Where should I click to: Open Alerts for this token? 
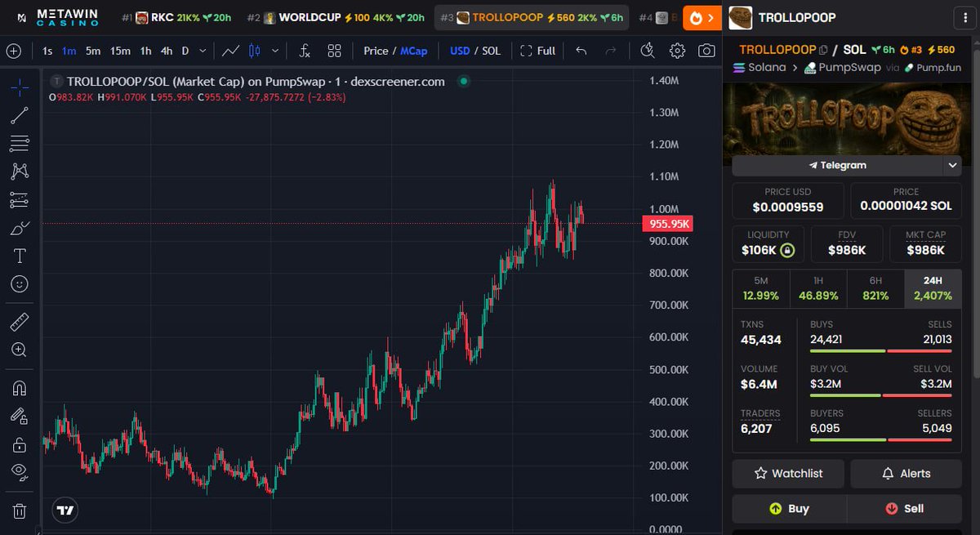click(906, 473)
